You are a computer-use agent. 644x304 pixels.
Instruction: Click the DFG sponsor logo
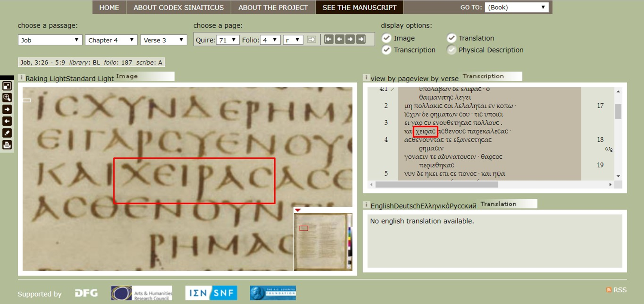pos(86,293)
